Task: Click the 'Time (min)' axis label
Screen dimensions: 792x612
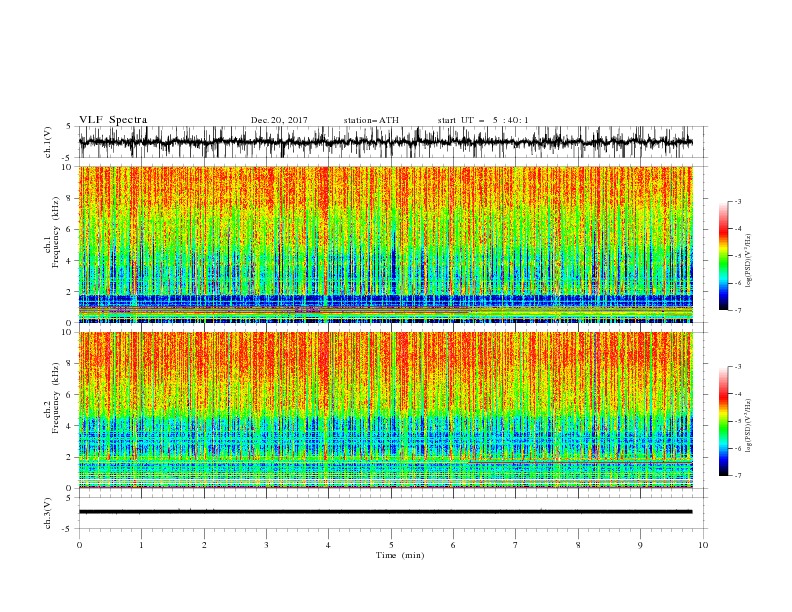Action: tap(400, 555)
